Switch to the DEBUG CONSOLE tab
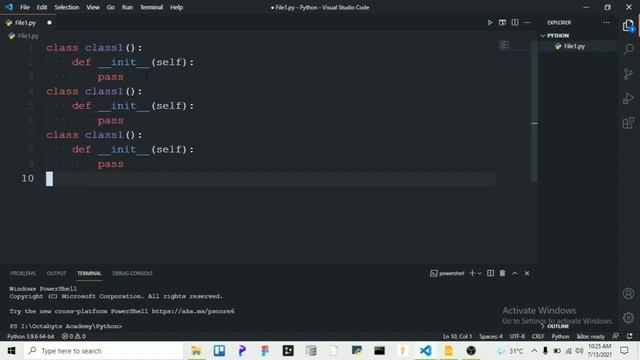This screenshot has height=360, width=640. click(132, 273)
